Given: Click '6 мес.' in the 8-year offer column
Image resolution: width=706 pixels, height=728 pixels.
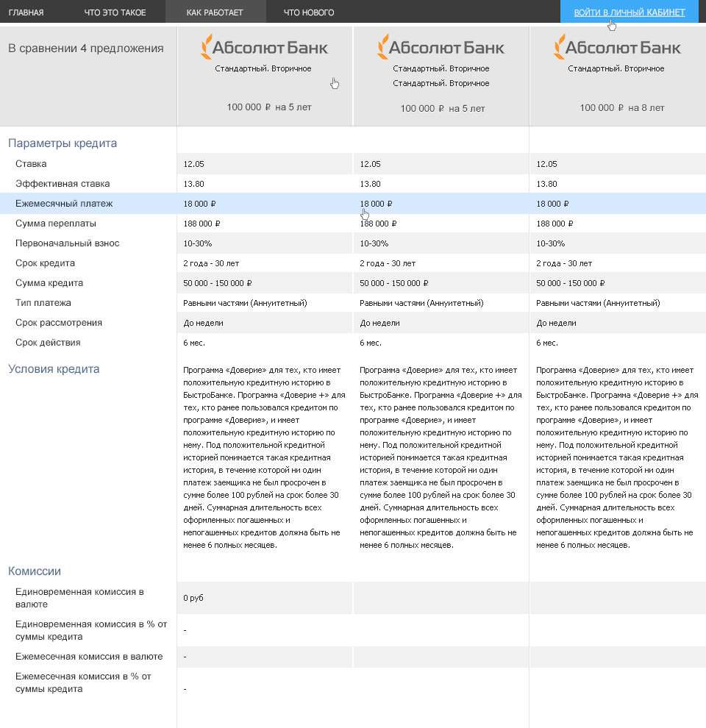Looking at the screenshot, I should [547, 343].
